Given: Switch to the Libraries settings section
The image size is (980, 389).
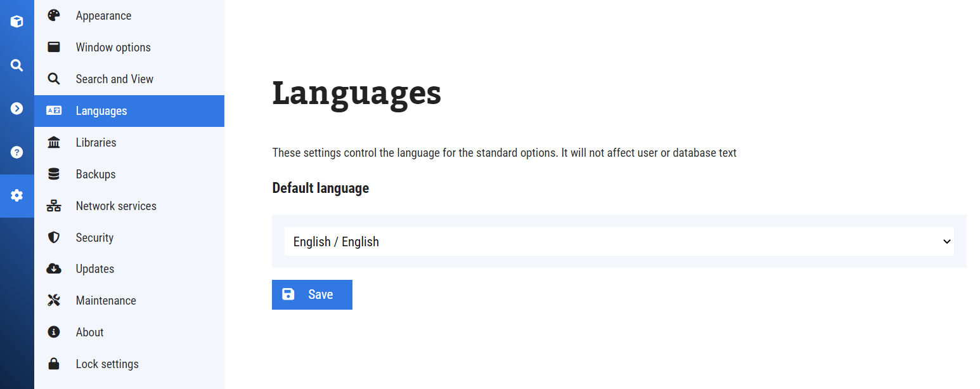Looking at the screenshot, I should (x=96, y=142).
